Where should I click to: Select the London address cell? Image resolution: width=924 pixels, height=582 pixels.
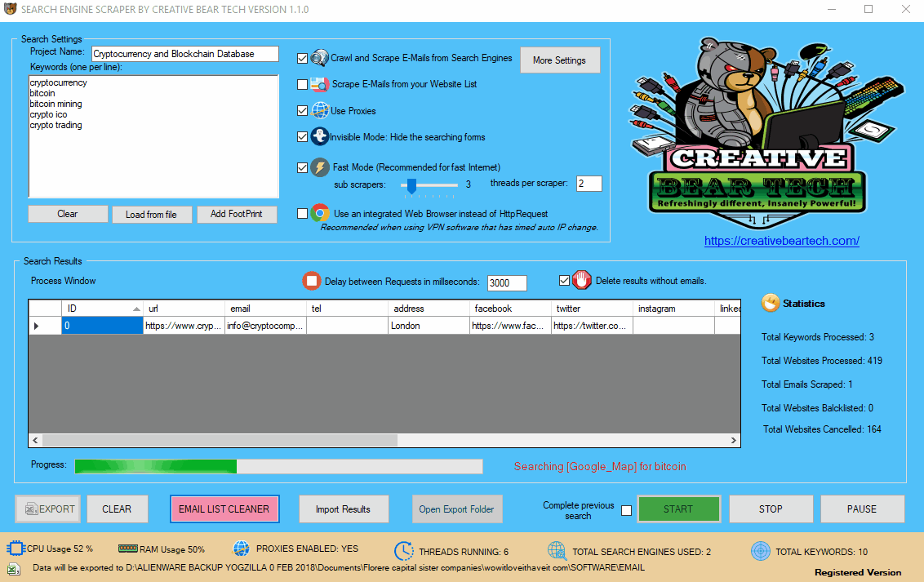tap(429, 326)
